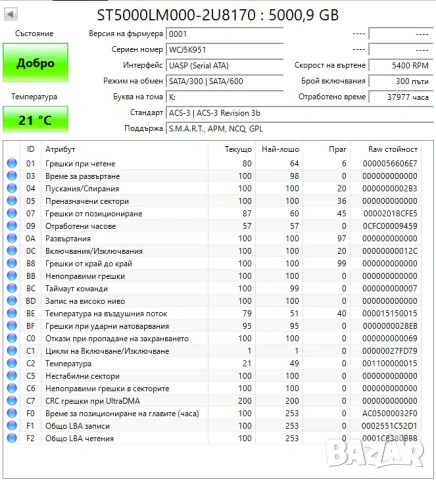Click blue status icon for attribute 0C
Image resolution: width=436 pixels, height=480 pixels.
click(x=12, y=251)
